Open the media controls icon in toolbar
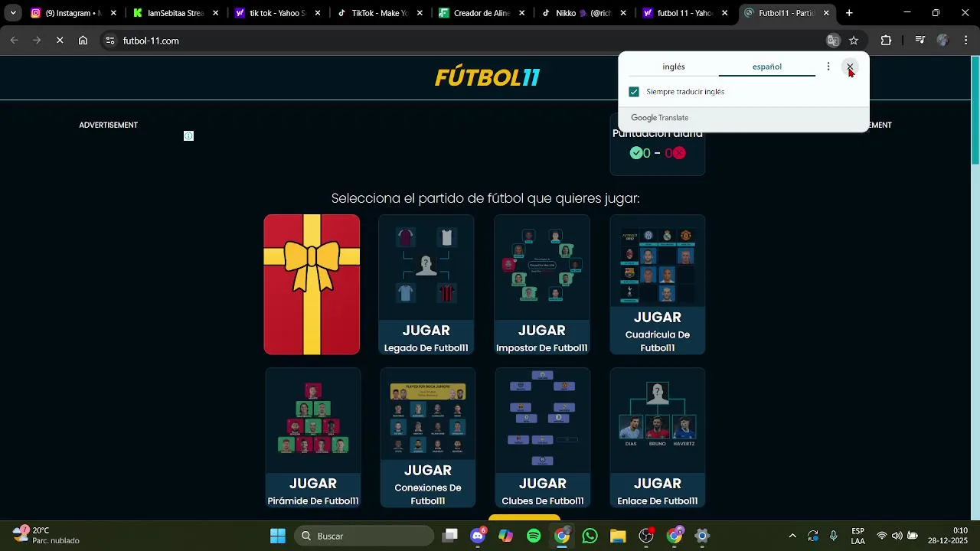 (920, 41)
